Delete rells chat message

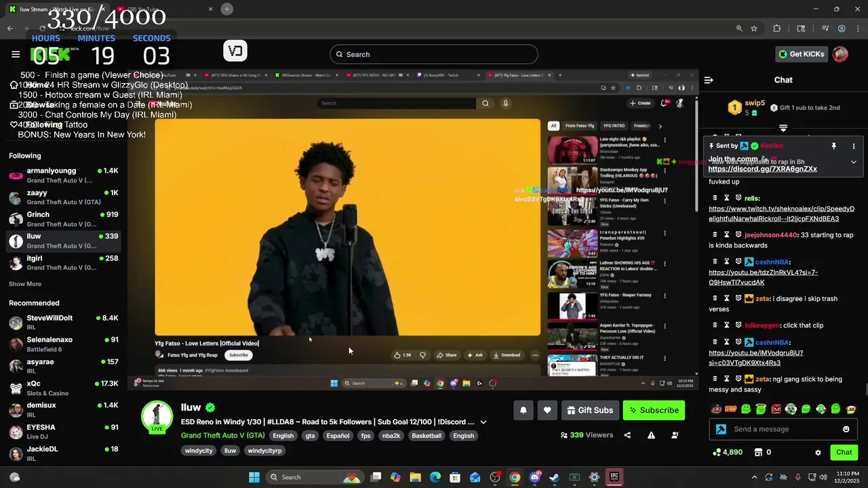click(715, 198)
